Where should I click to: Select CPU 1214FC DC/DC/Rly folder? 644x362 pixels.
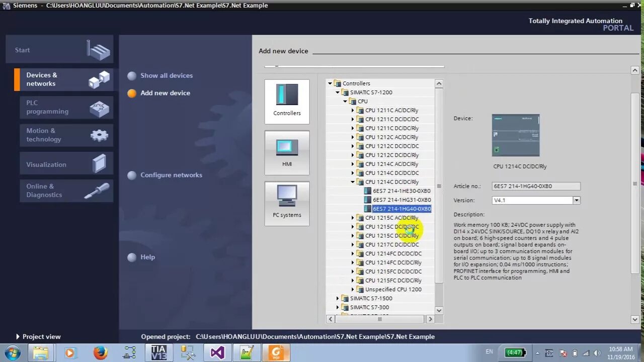tap(393, 262)
